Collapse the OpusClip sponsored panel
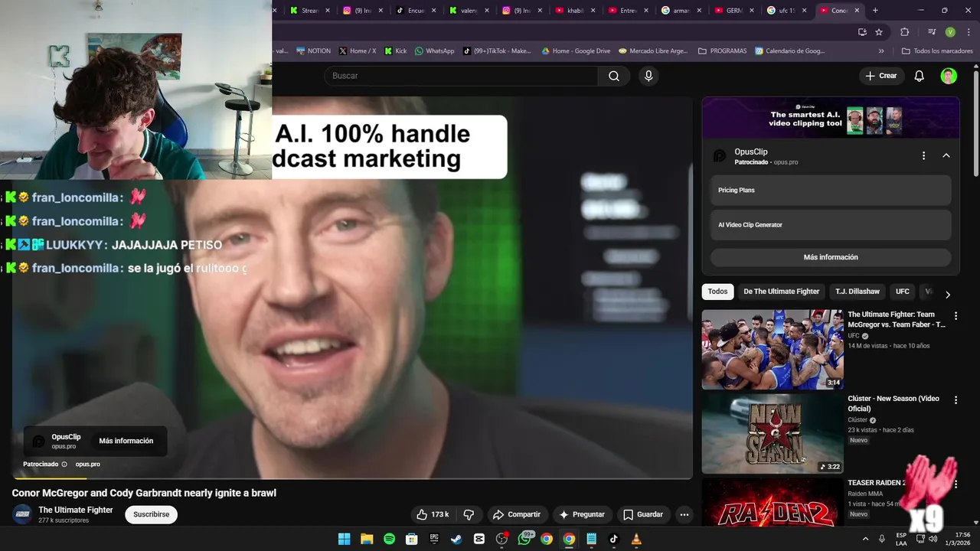980x551 pixels. (x=946, y=155)
